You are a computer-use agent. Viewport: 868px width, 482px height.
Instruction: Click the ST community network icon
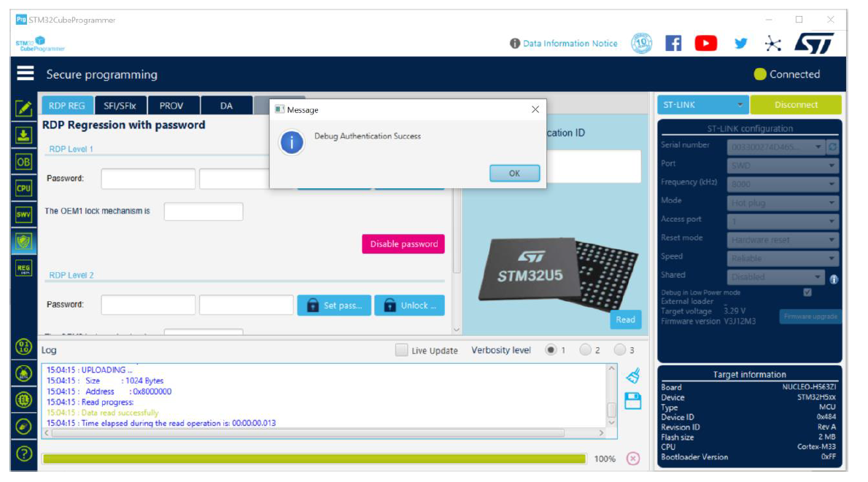[x=772, y=43]
